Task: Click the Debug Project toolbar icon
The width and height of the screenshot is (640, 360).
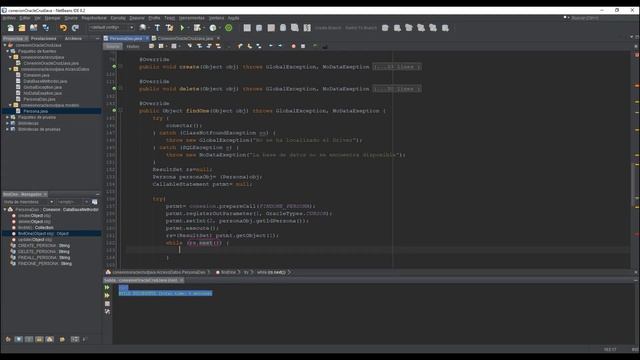Action: click(x=198, y=28)
